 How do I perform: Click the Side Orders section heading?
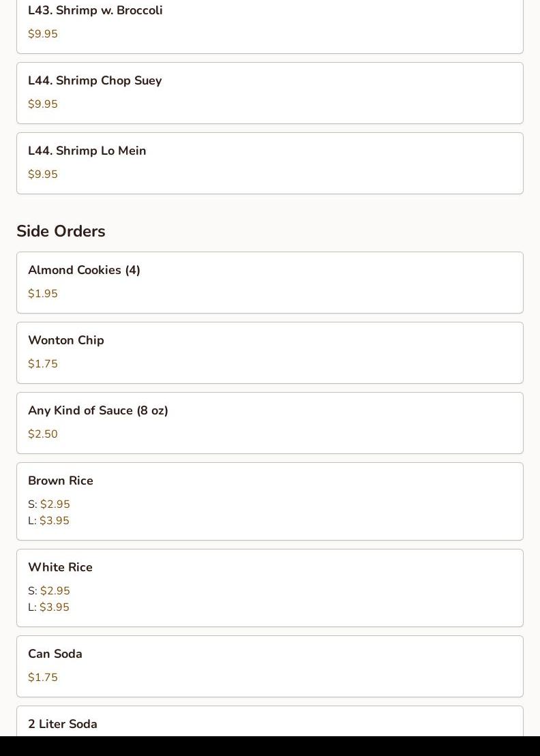[61, 231]
